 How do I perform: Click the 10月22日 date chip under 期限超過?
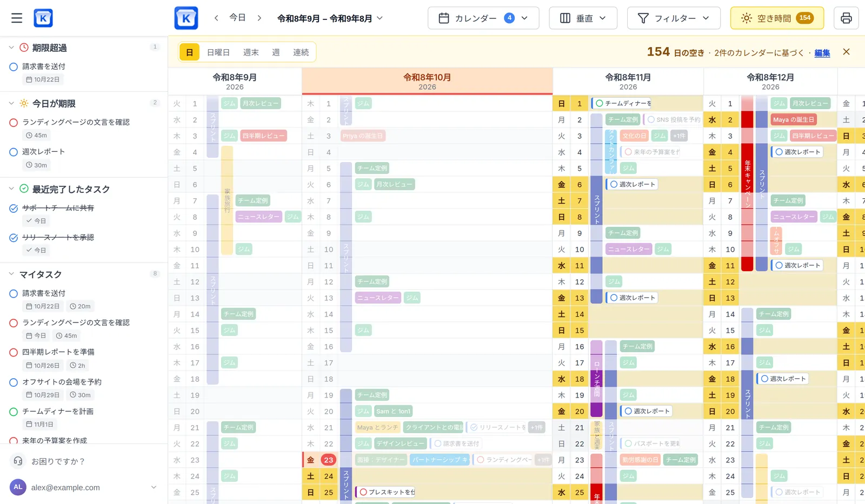tap(43, 79)
